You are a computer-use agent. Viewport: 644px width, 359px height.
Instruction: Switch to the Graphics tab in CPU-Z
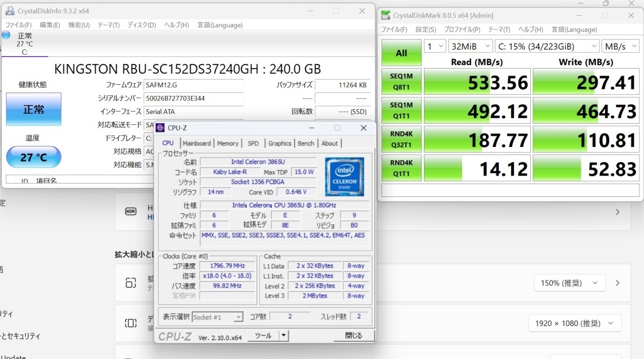(280, 143)
